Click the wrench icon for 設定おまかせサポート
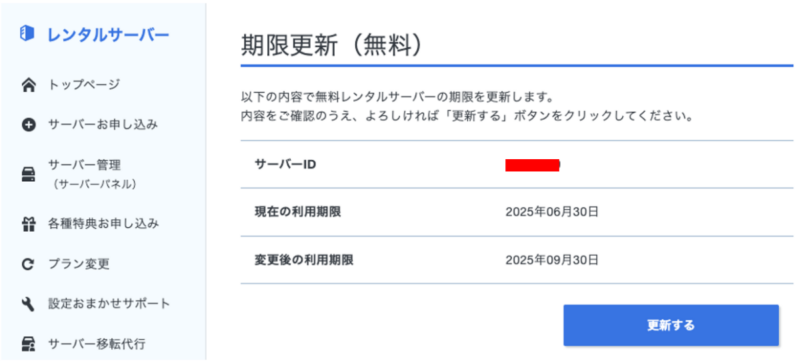The image size is (800, 363). 29,304
